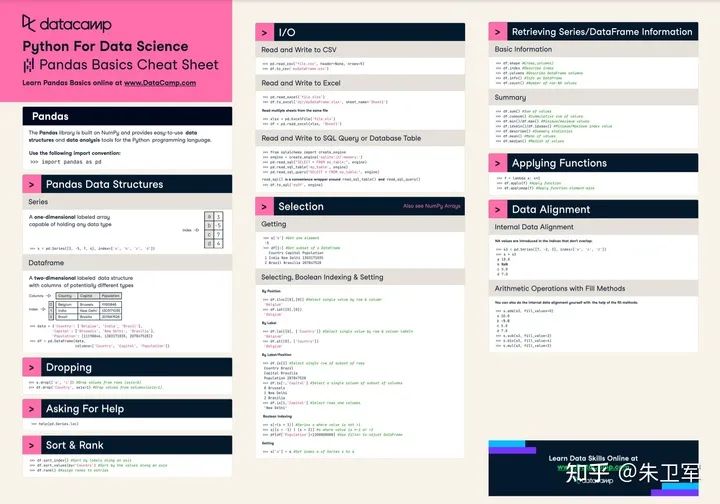Click Learn Data Skills Online at banner text
Image resolution: width=720 pixels, height=504 pixels.
593,458
